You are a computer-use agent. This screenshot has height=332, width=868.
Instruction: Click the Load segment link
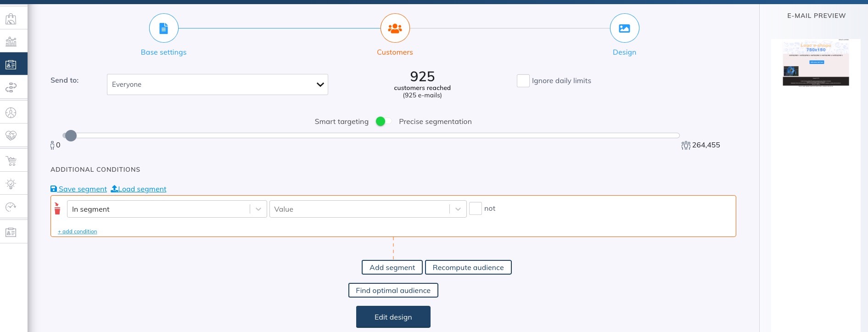pos(139,189)
